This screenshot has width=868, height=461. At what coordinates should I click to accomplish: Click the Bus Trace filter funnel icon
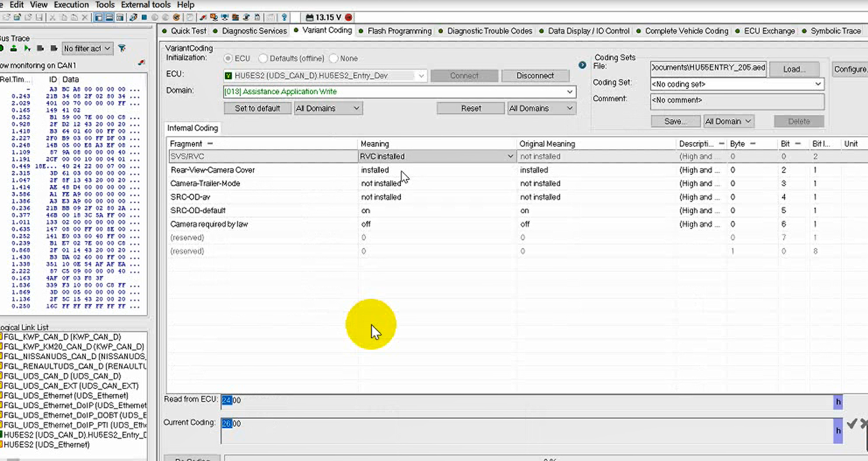[122, 49]
